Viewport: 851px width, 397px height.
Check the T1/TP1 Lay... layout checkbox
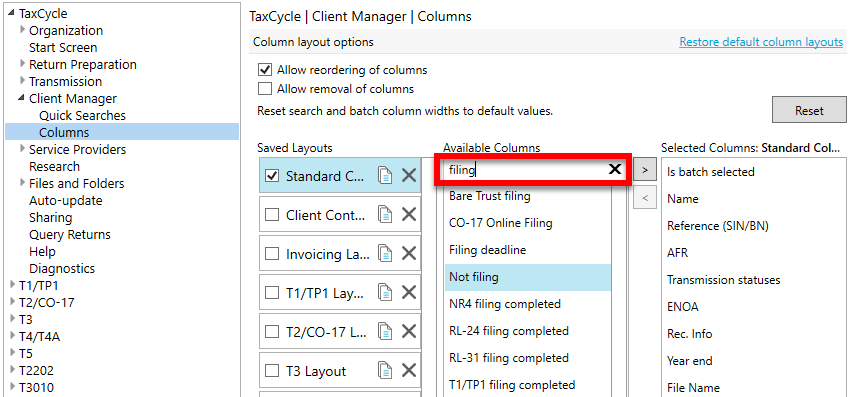pyautogui.click(x=272, y=293)
